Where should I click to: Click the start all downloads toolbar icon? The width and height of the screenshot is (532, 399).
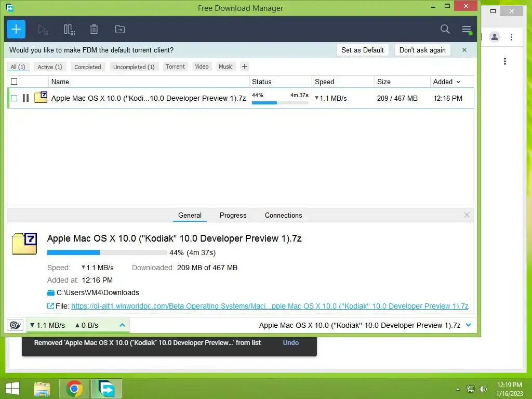point(43,30)
